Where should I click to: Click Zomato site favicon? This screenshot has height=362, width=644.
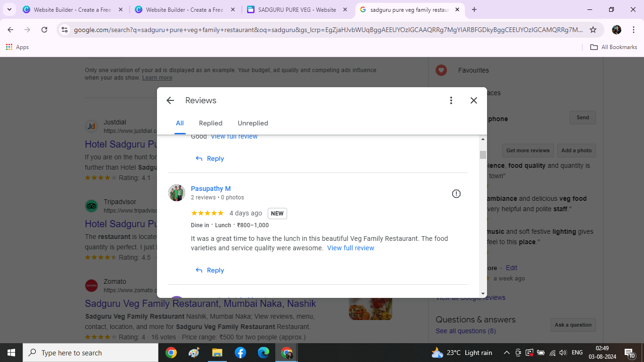pos(91,286)
